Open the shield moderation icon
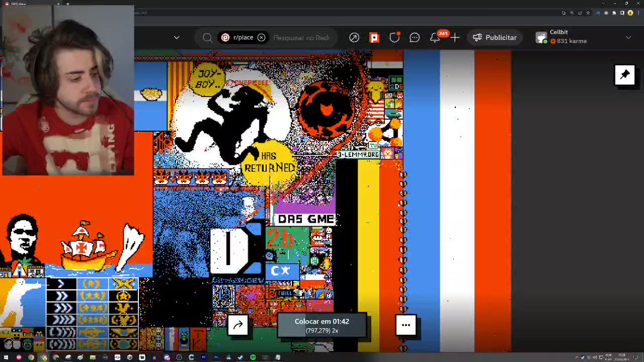The image size is (644, 362). (394, 38)
